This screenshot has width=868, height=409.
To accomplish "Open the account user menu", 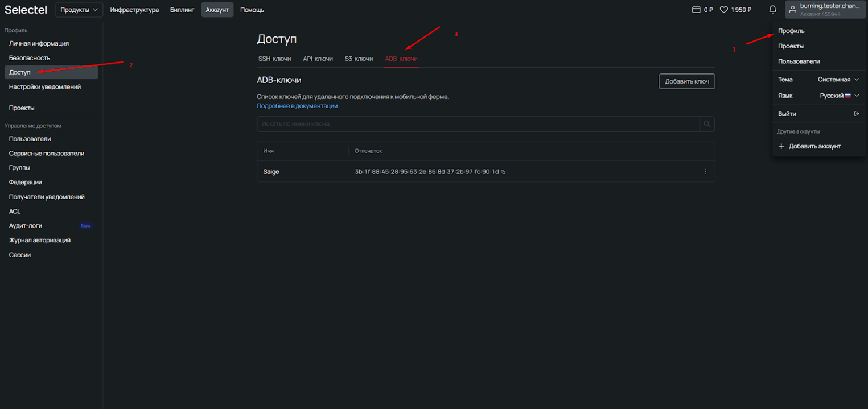I will pyautogui.click(x=825, y=10).
